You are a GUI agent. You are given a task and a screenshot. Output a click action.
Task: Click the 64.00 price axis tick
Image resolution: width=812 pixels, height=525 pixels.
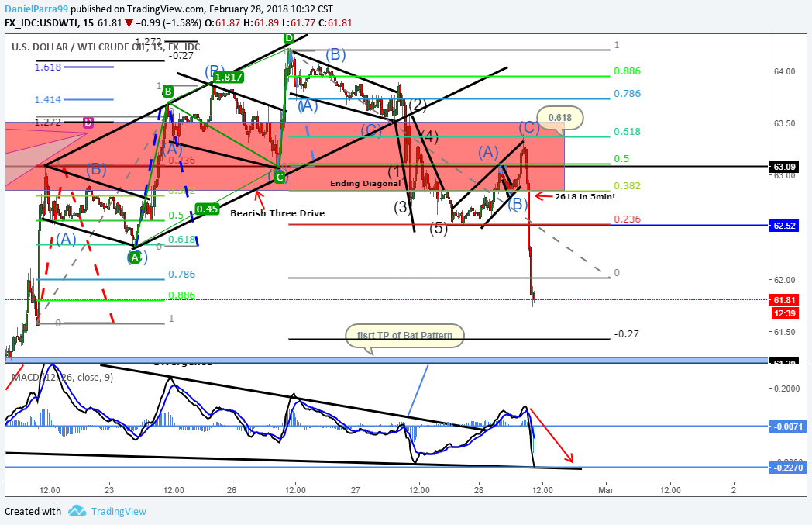[x=785, y=71]
